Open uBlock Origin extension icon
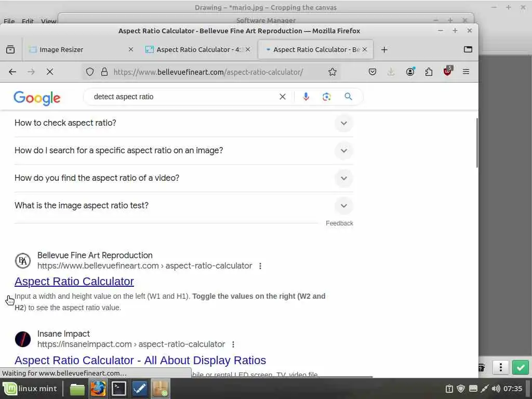 [x=448, y=71]
